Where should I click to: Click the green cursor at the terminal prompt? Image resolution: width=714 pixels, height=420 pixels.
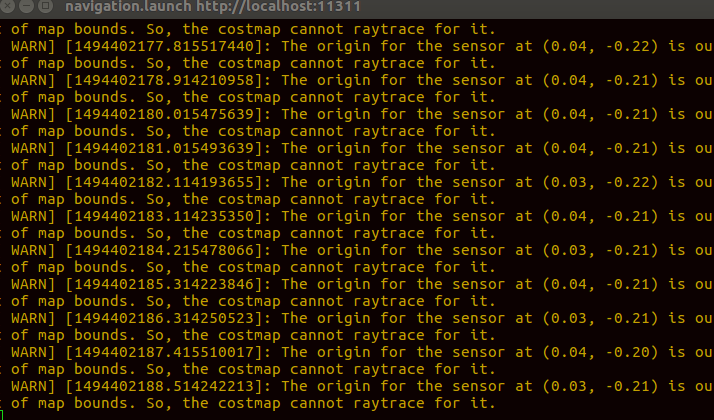[x=2, y=414]
